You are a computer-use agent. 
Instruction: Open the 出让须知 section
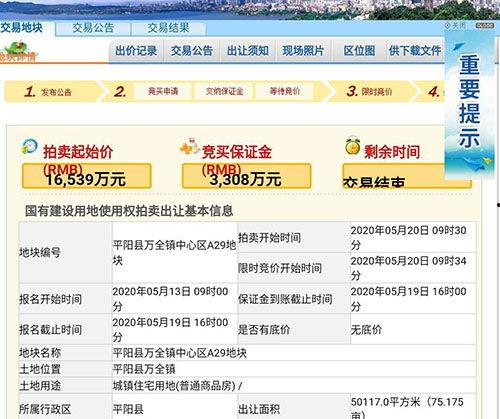[248, 51]
